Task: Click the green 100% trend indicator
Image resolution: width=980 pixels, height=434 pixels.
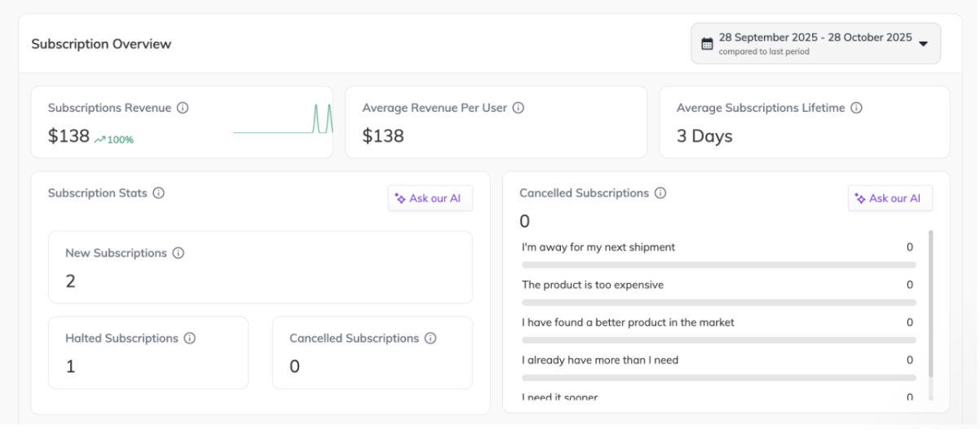Action: pyautogui.click(x=114, y=139)
